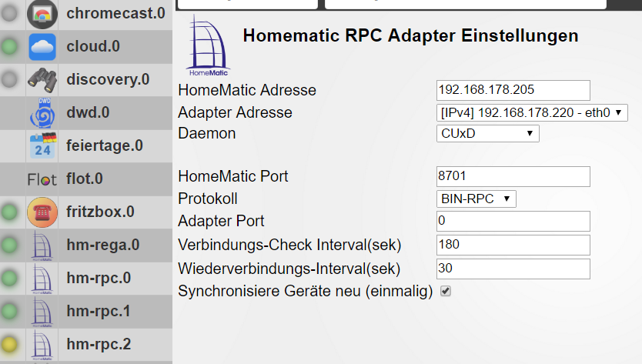Click the cloud.0 adapter icon
Image resolution: width=642 pixels, height=364 pixels.
[42, 46]
